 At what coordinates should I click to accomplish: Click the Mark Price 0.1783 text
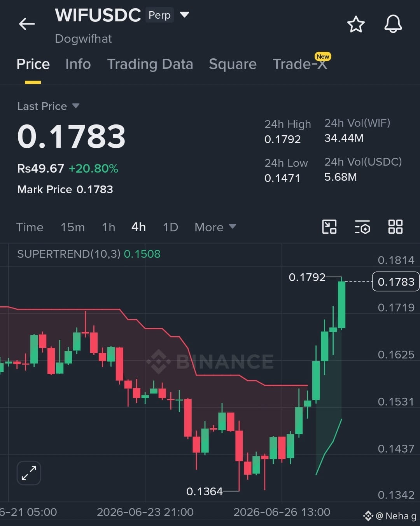click(65, 189)
